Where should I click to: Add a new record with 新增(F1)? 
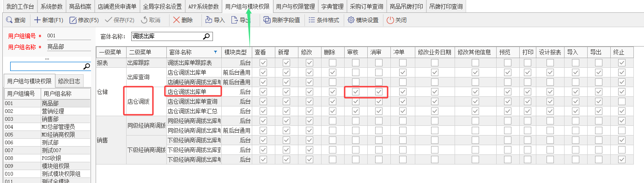pyautogui.click(x=49, y=20)
